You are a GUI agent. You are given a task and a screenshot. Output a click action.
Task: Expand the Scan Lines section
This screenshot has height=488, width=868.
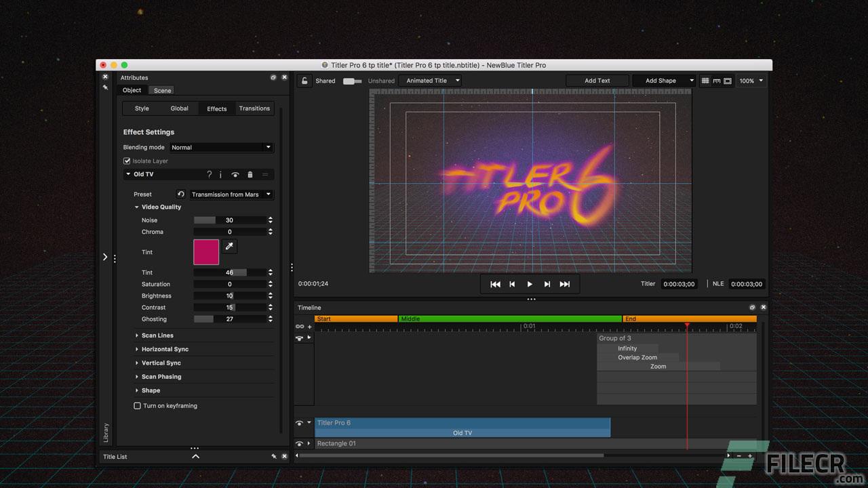pyautogui.click(x=137, y=335)
